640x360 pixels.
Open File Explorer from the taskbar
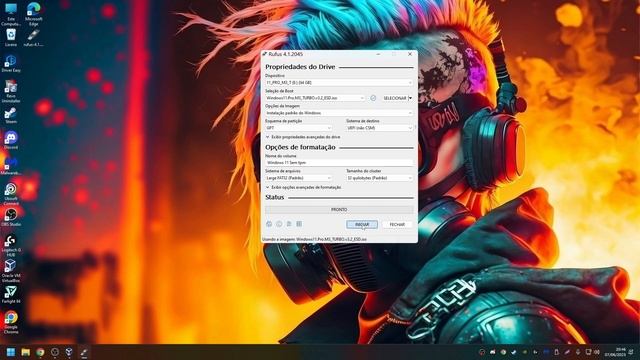pos(26,352)
